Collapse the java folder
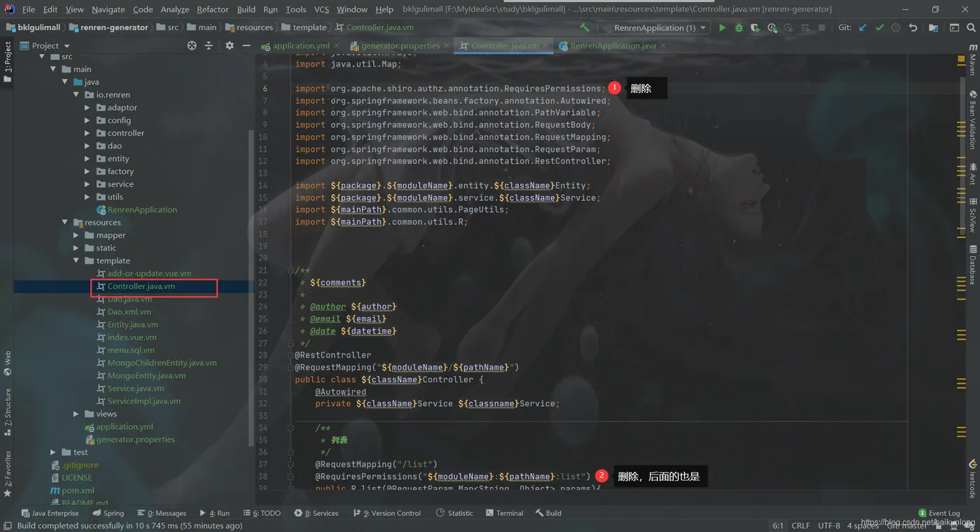The height and width of the screenshot is (532, 980). tap(65, 82)
